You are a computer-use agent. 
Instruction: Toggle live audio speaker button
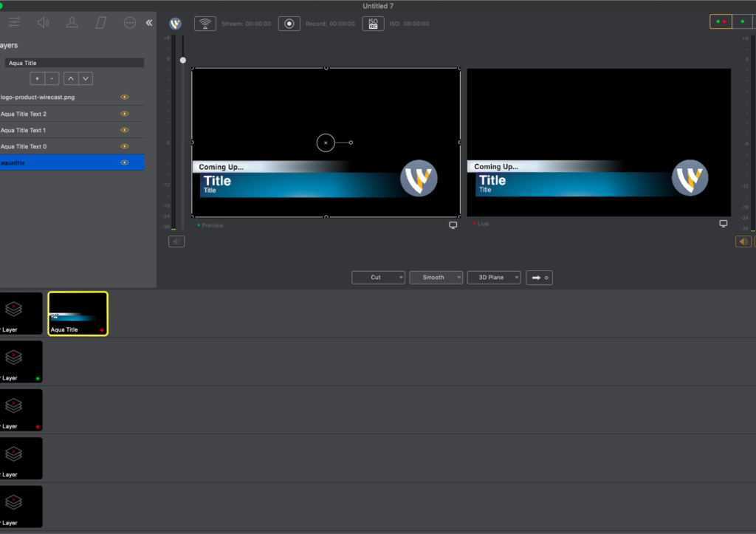click(x=743, y=242)
